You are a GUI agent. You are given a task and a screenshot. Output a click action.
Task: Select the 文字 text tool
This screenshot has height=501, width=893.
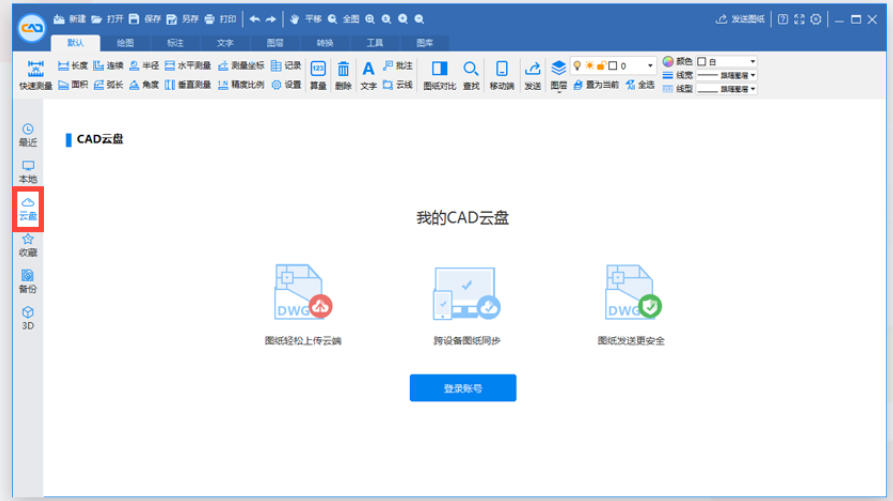368,75
